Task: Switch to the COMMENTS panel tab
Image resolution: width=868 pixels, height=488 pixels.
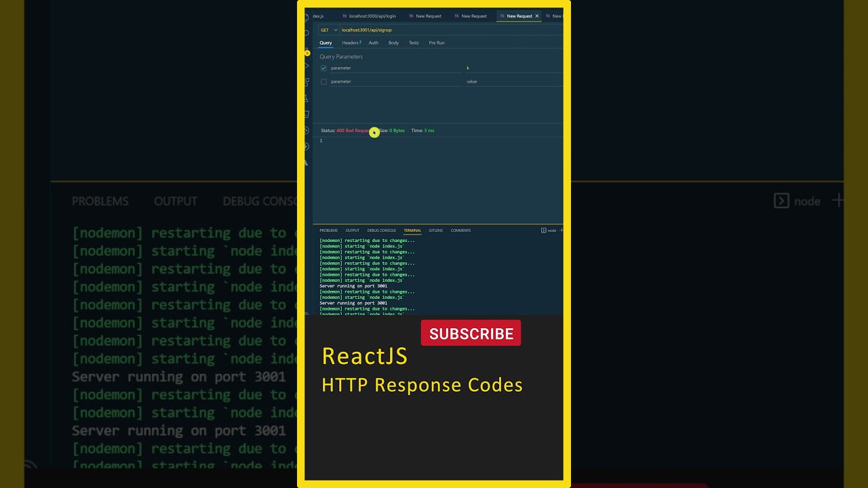Action: click(x=460, y=230)
